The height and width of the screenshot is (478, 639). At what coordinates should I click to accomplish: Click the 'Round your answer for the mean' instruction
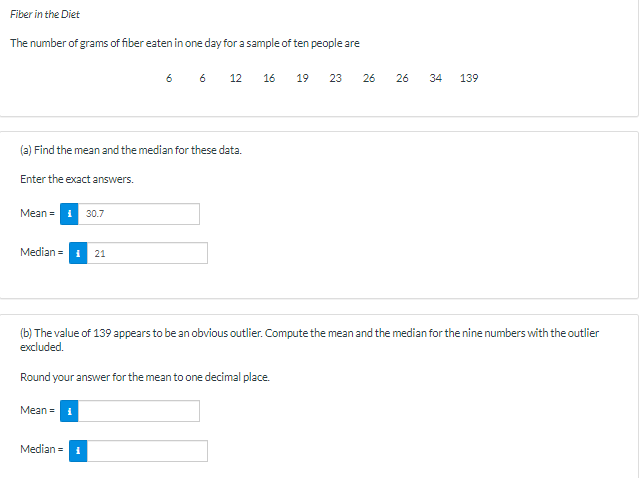coord(144,377)
